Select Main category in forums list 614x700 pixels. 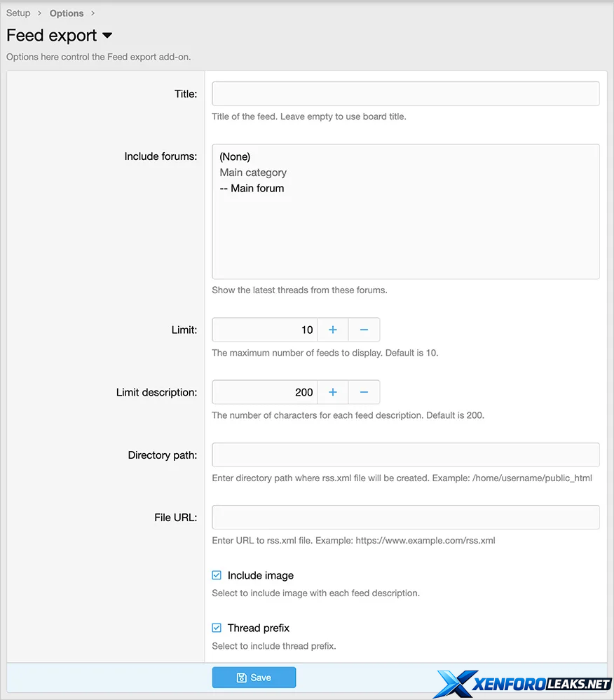[253, 173]
